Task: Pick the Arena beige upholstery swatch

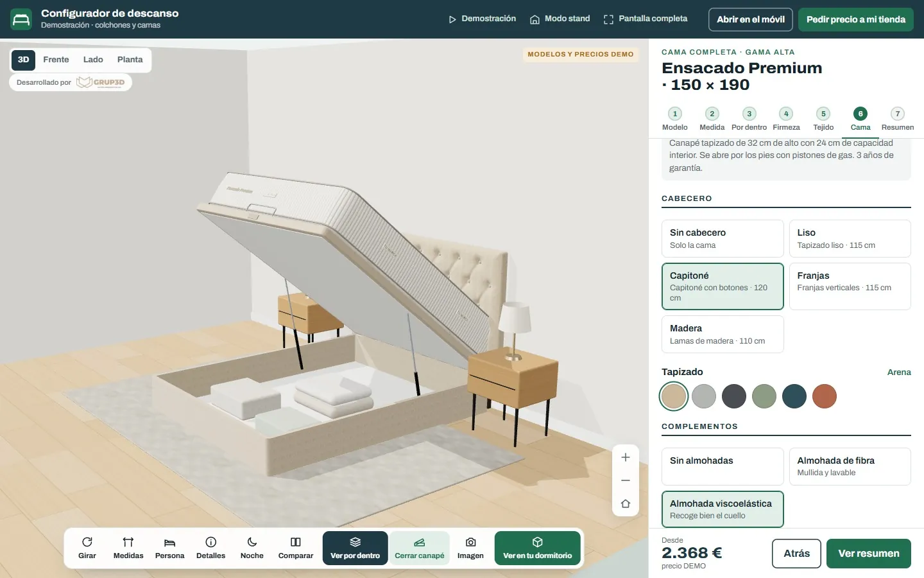Action: [674, 396]
